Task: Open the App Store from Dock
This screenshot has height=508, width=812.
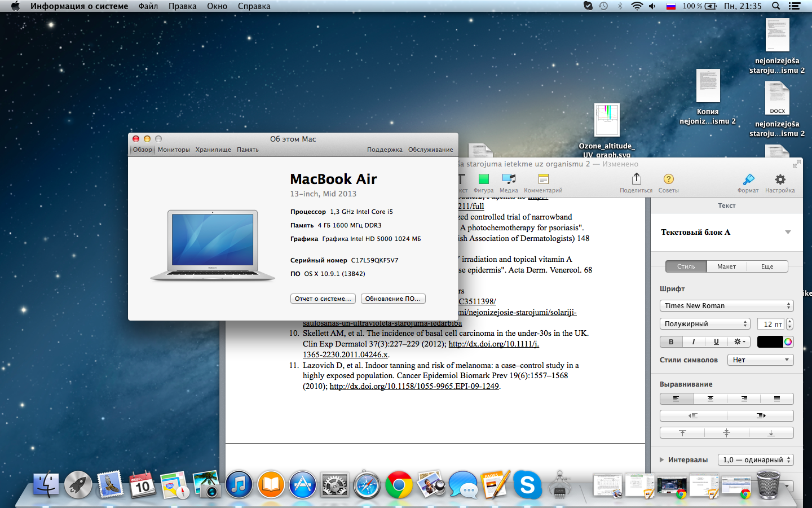Action: pos(303,484)
